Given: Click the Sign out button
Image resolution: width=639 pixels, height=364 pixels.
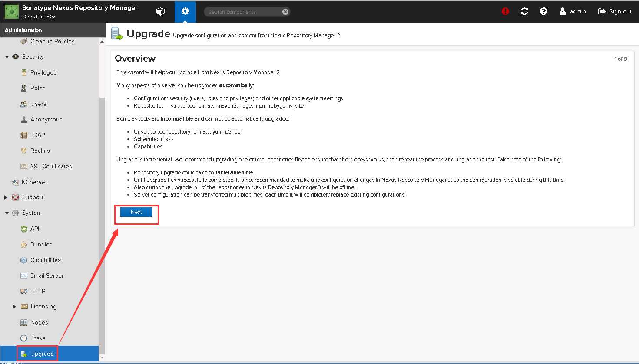Looking at the screenshot, I should click(x=615, y=12).
